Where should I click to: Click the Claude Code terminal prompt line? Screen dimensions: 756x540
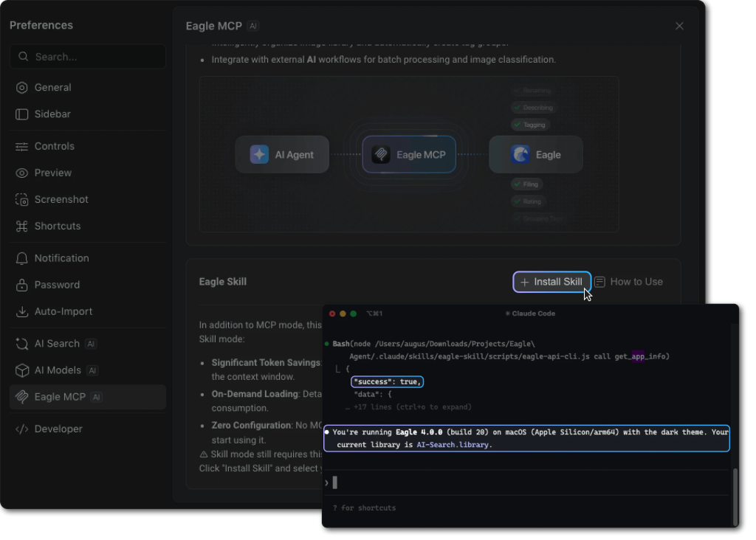[x=517, y=482]
